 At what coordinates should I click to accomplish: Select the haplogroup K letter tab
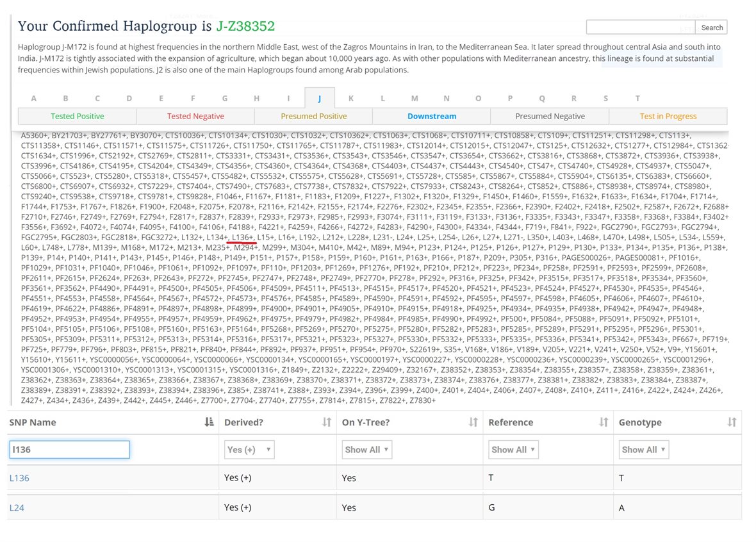(351, 98)
